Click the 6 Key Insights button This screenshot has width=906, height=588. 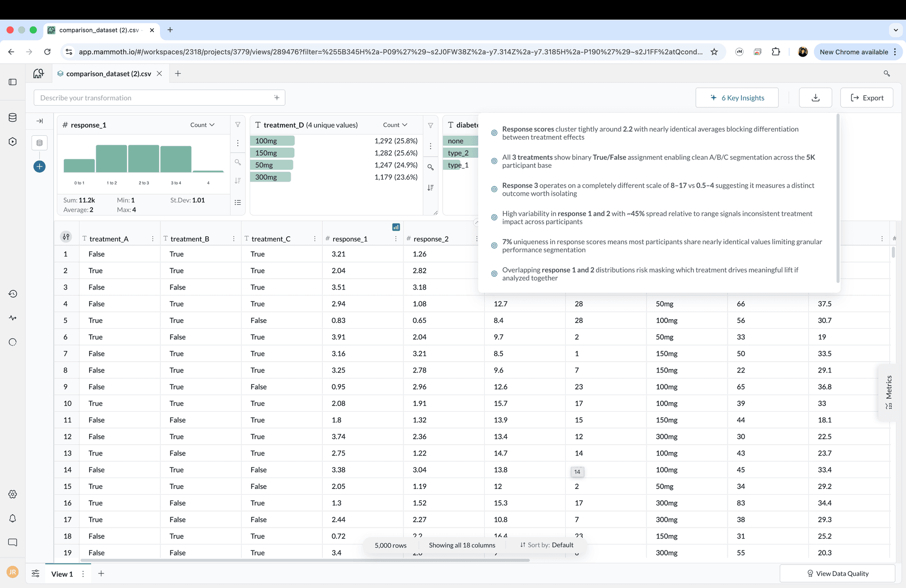point(737,98)
